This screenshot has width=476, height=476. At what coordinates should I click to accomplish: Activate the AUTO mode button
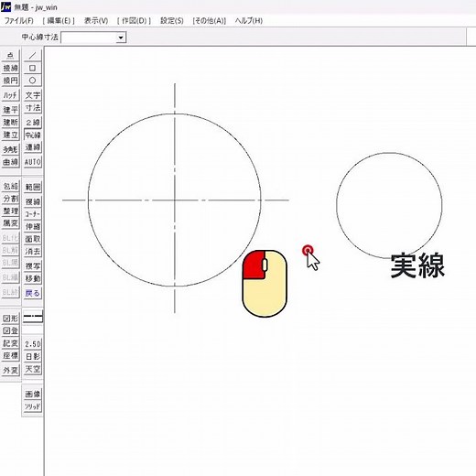tap(33, 162)
